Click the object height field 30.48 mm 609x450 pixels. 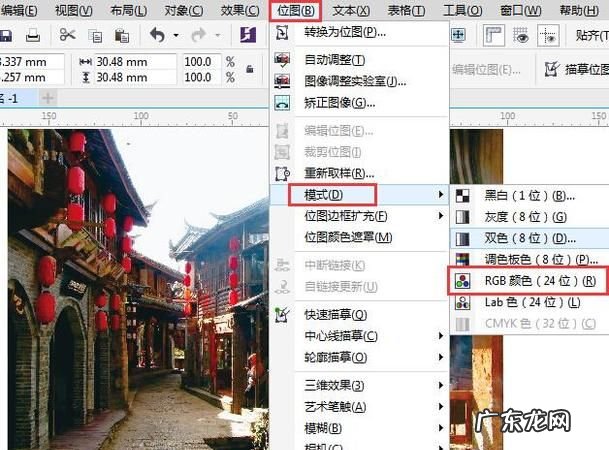[x=135, y=77]
